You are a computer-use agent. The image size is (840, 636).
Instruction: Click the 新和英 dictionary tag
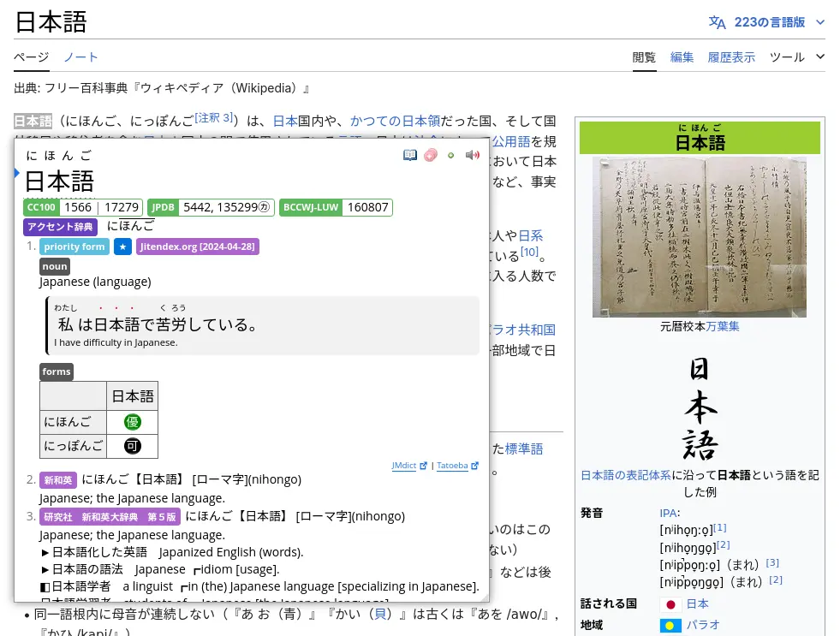(58, 480)
